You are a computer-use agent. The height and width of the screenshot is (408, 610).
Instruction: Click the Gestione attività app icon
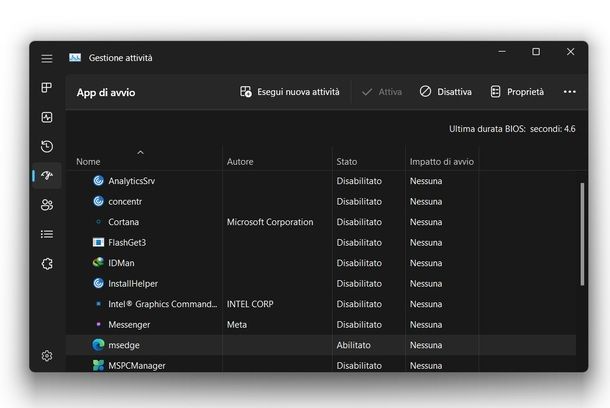tap(75, 58)
